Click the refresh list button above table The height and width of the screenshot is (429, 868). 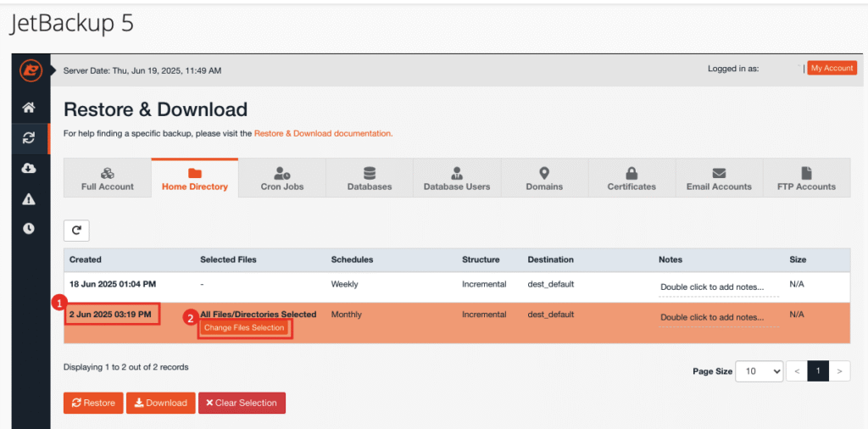[x=76, y=231]
